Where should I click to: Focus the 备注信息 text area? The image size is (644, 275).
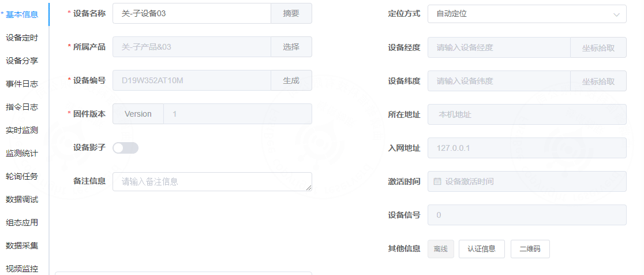[x=212, y=181]
